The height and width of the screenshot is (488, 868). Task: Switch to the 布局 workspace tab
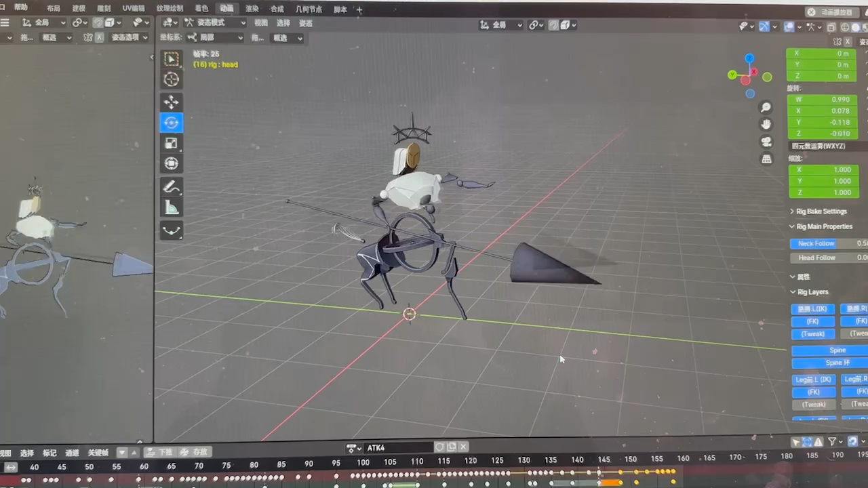(x=54, y=9)
